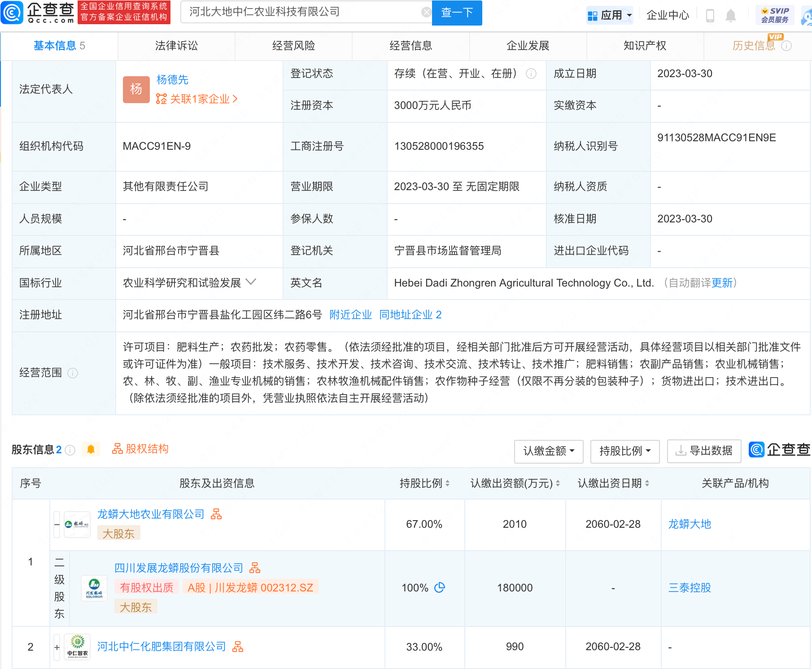Click the 130528000196355 registration number
Viewport: 812px width, 669px height.
pyautogui.click(x=439, y=146)
